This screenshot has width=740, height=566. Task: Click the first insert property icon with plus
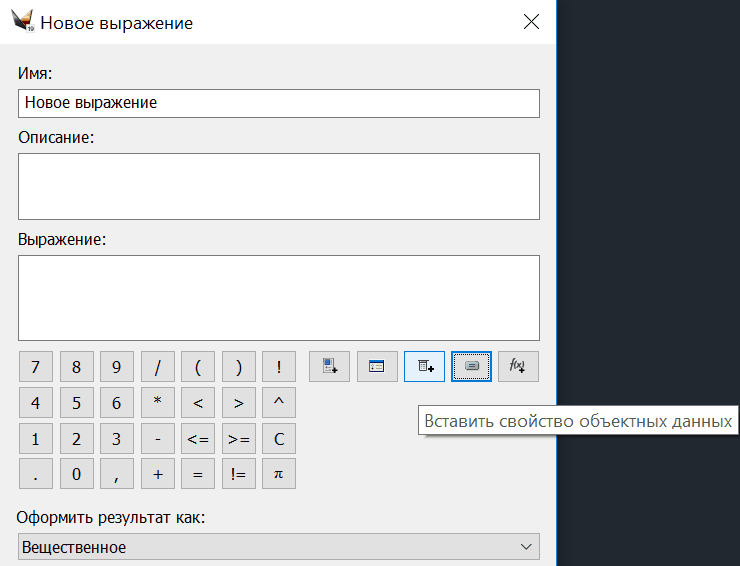329,367
